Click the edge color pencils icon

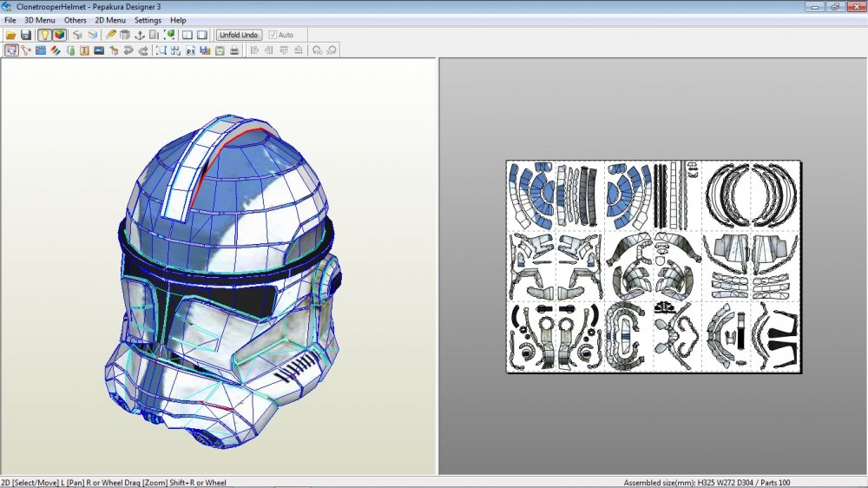(x=56, y=50)
